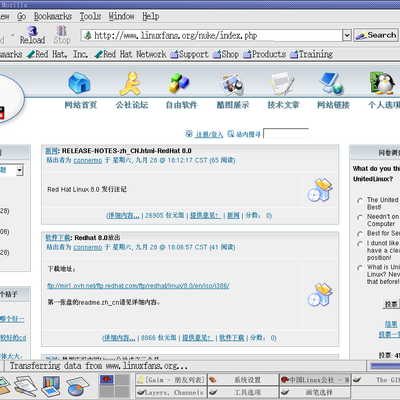Click the small icon before 注册/登入

(189, 134)
